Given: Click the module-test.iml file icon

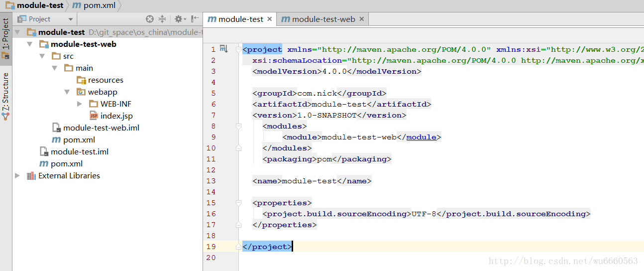Looking at the screenshot, I should [x=44, y=151].
